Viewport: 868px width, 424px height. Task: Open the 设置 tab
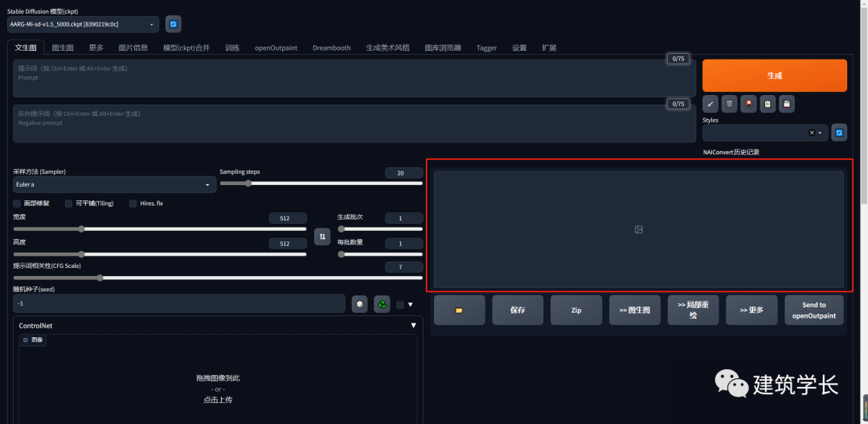tap(519, 47)
